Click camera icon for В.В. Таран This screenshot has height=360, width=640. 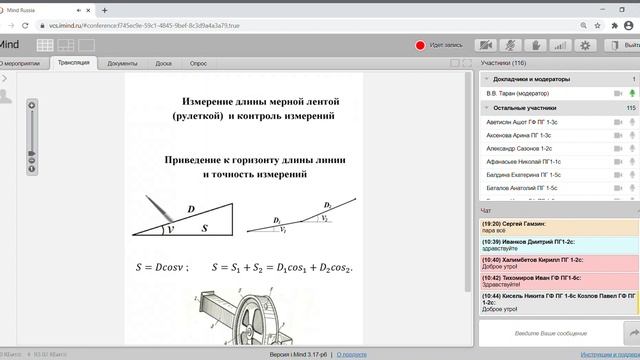pyautogui.click(x=618, y=93)
